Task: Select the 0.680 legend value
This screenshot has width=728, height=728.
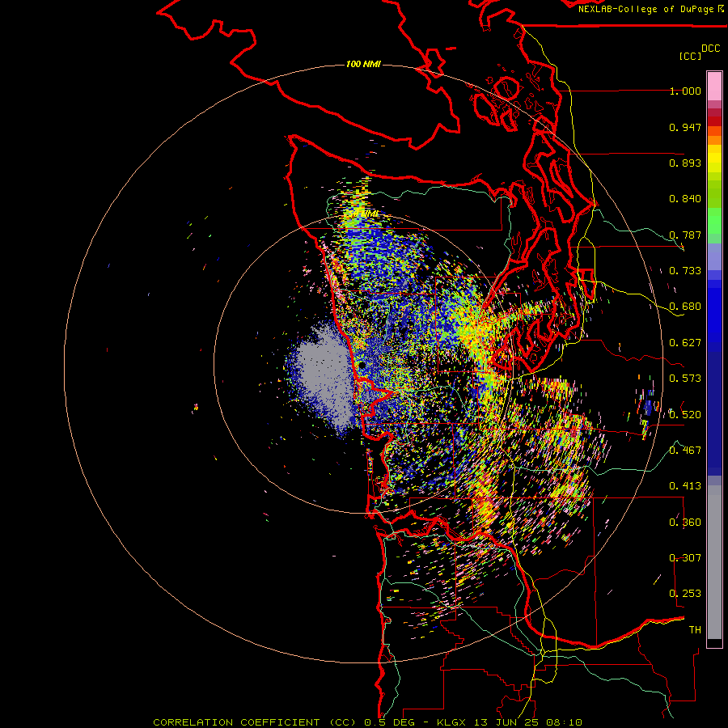Action: 685,307
